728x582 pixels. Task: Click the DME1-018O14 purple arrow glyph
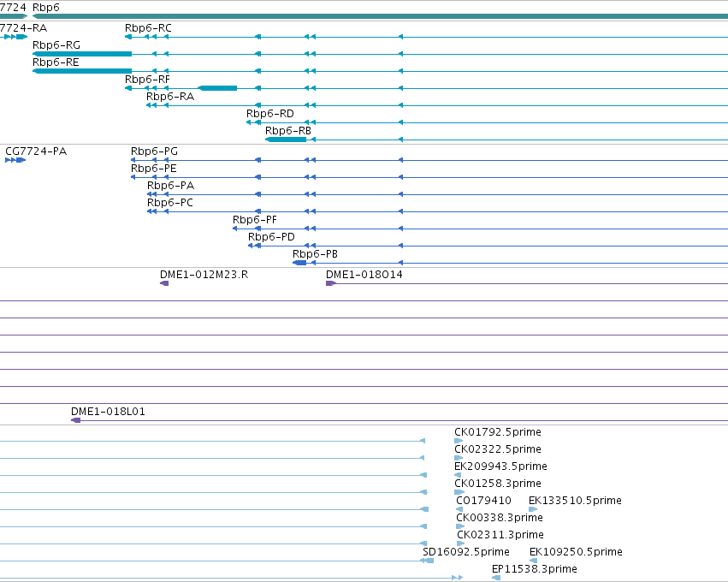click(331, 283)
